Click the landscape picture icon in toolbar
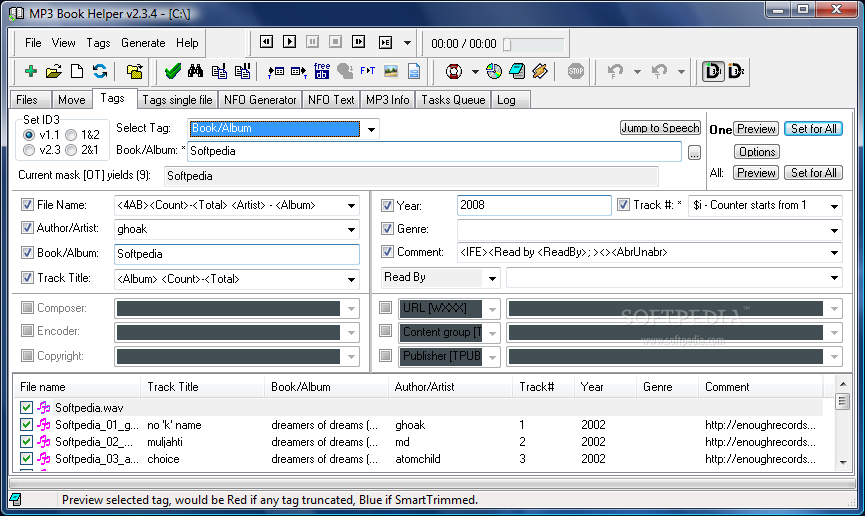The image size is (865, 516). [391, 71]
